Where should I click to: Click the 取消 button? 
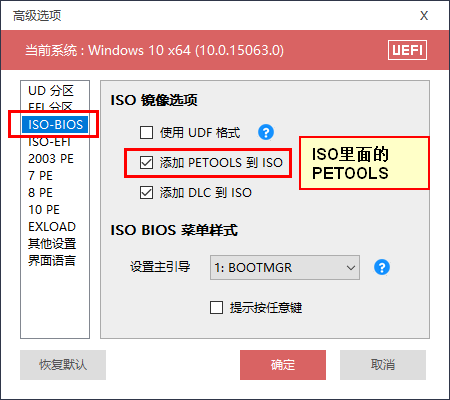click(383, 365)
